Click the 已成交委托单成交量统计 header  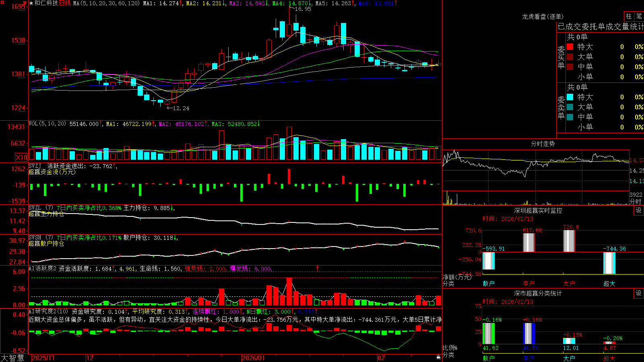click(x=601, y=27)
